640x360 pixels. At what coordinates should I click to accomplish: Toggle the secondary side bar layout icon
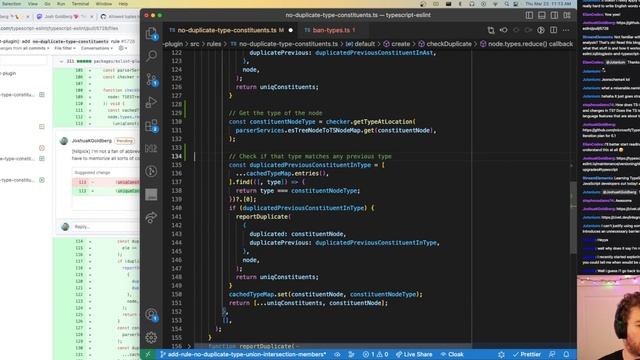(x=554, y=15)
